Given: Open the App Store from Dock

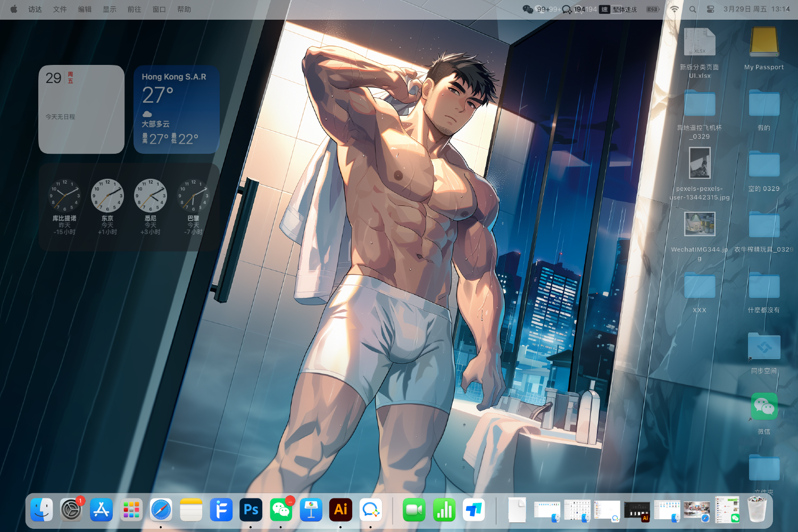Looking at the screenshot, I should [101, 510].
